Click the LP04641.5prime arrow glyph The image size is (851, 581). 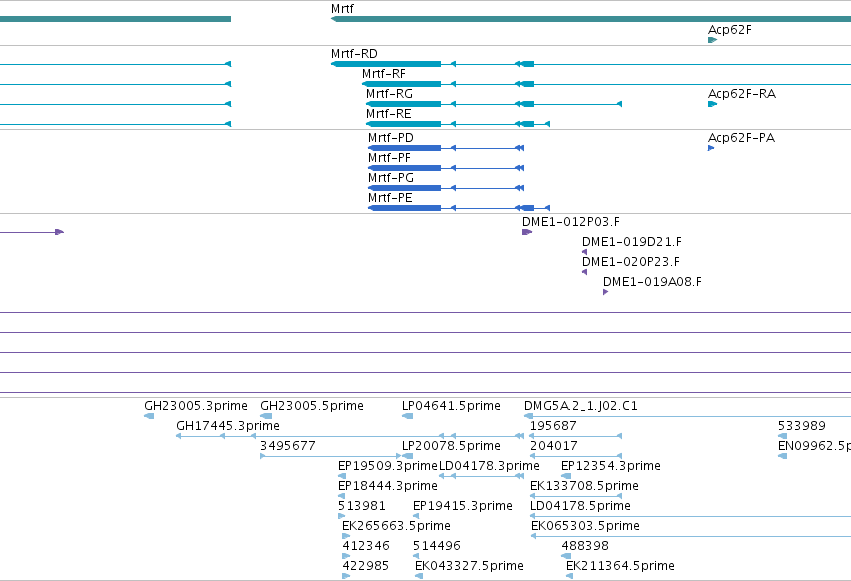(408, 416)
